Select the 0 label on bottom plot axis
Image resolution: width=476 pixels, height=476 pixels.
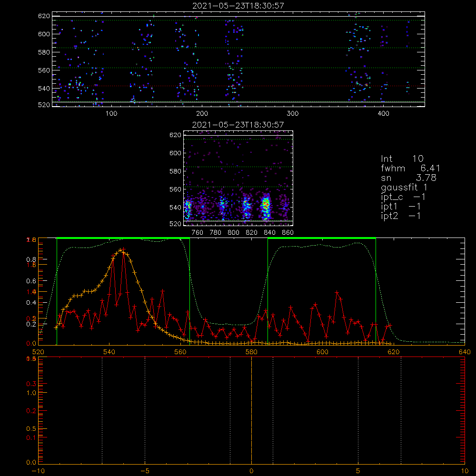pos(251,471)
